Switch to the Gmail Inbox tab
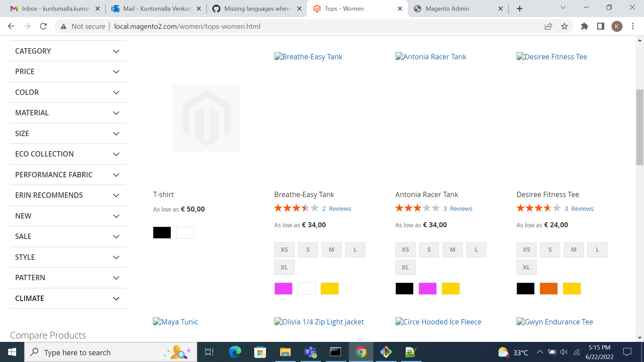The height and width of the screenshot is (362, 644). click(54, 8)
